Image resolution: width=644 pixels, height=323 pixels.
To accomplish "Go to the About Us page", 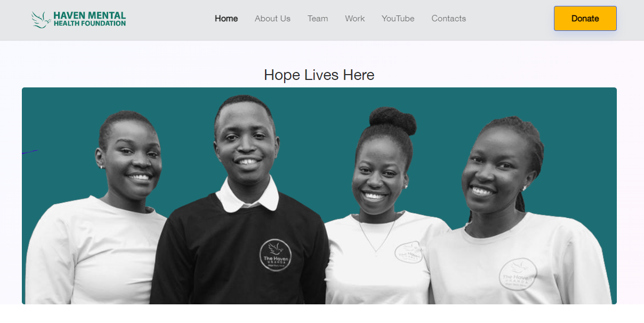I will [x=272, y=19].
